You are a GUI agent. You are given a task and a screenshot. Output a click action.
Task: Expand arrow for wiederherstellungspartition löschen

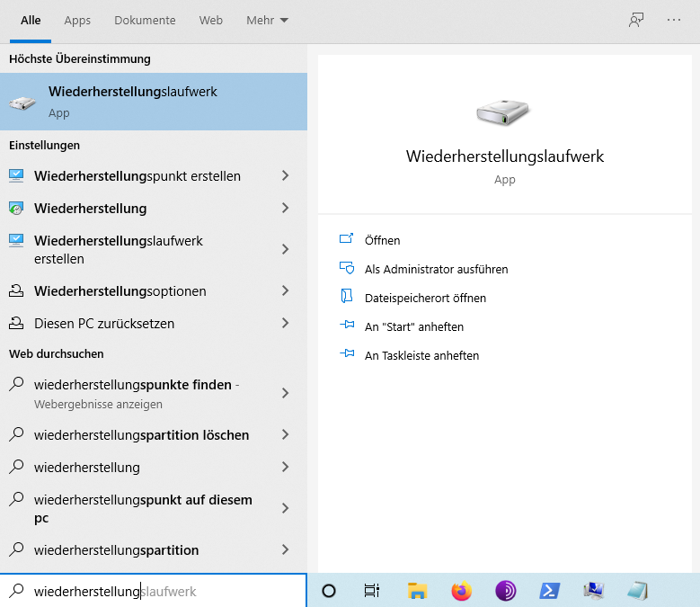tap(285, 434)
